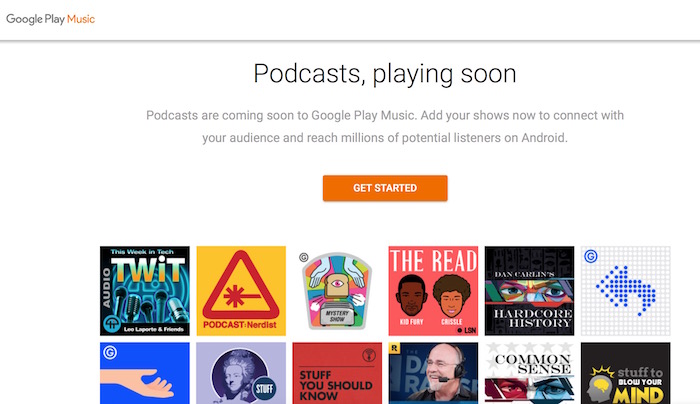Select the blue dotted arrow podcast cover

pos(625,291)
